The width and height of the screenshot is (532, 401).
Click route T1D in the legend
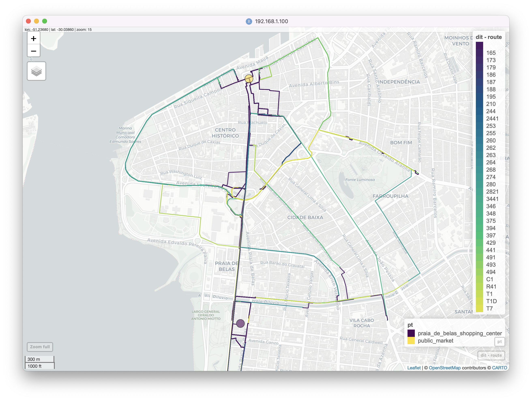tap(491, 301)
